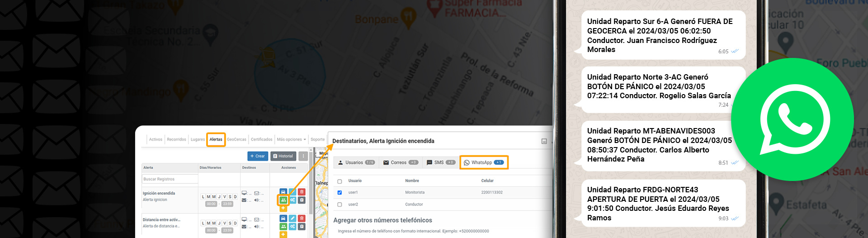
Task: Open the Usuarios recipients tab
Action: coord(356,162)
